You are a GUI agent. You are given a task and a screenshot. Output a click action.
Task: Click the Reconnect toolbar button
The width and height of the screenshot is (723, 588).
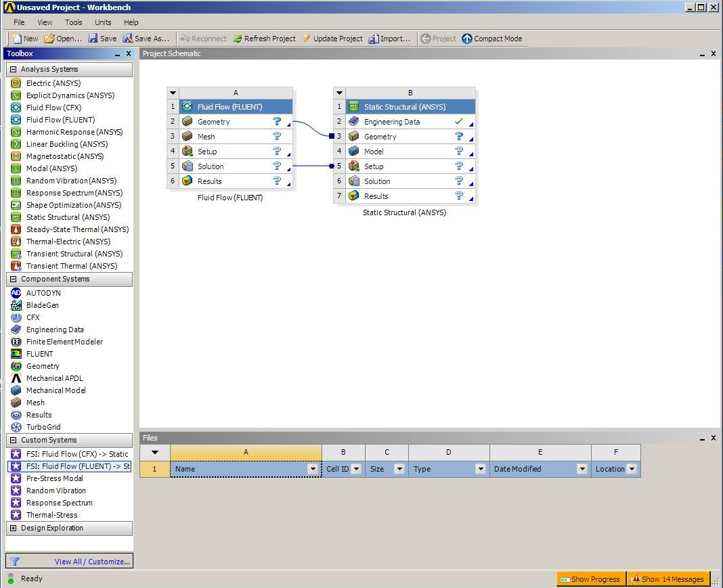pyautogui.click(x=203, y=39)
